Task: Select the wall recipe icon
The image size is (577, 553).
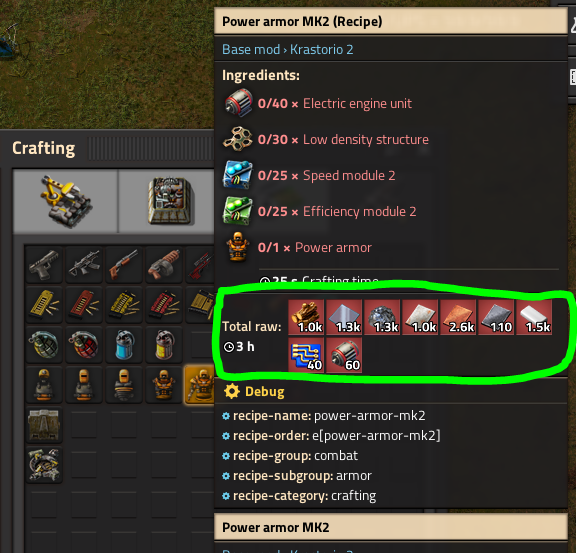Action: tap(44, 424)
